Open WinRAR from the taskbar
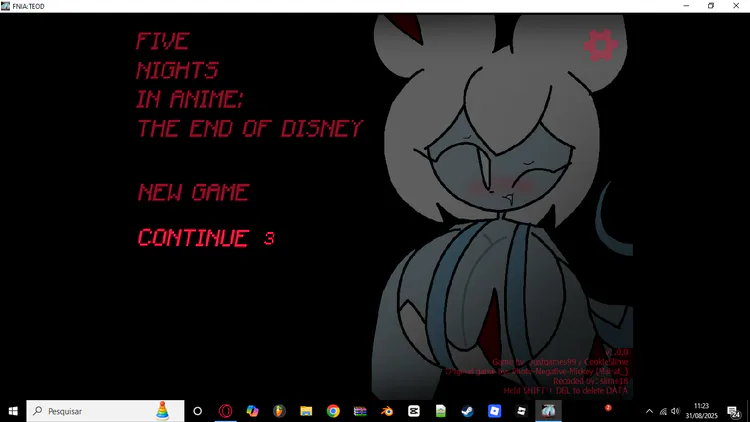750x422 pixels. coord(360,411)
